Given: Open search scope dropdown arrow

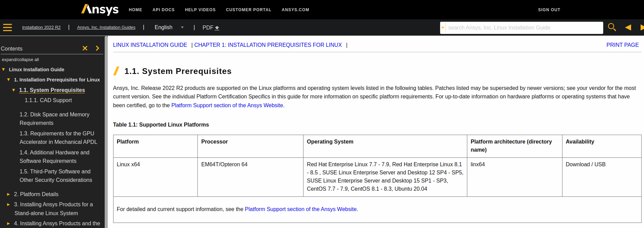Looking at the screenshot, I should pos(443,28).
